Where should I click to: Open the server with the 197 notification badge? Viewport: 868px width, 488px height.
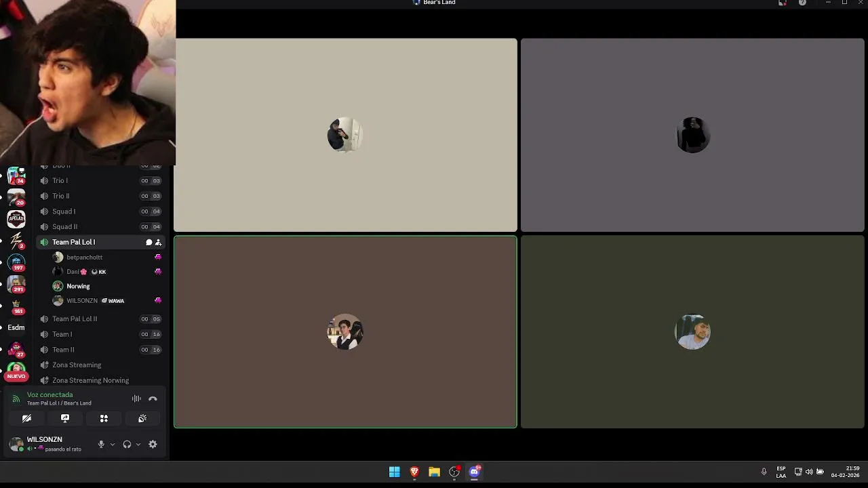click(x=16, y=262)
